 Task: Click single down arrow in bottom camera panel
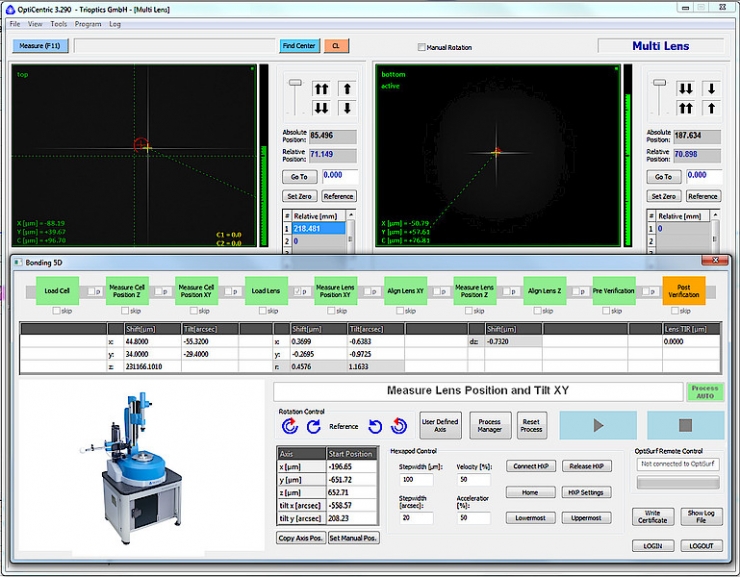click(x=711, y=89)
